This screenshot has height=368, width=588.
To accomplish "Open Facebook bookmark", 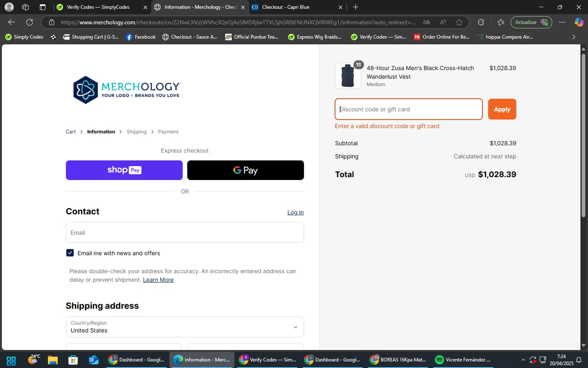I will point(141,37).
